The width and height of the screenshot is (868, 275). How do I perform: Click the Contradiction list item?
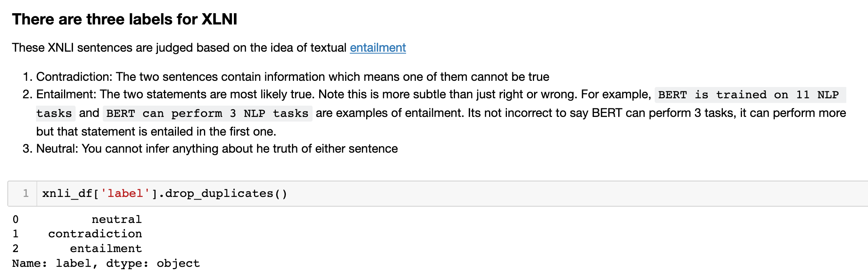coord(292,77)
